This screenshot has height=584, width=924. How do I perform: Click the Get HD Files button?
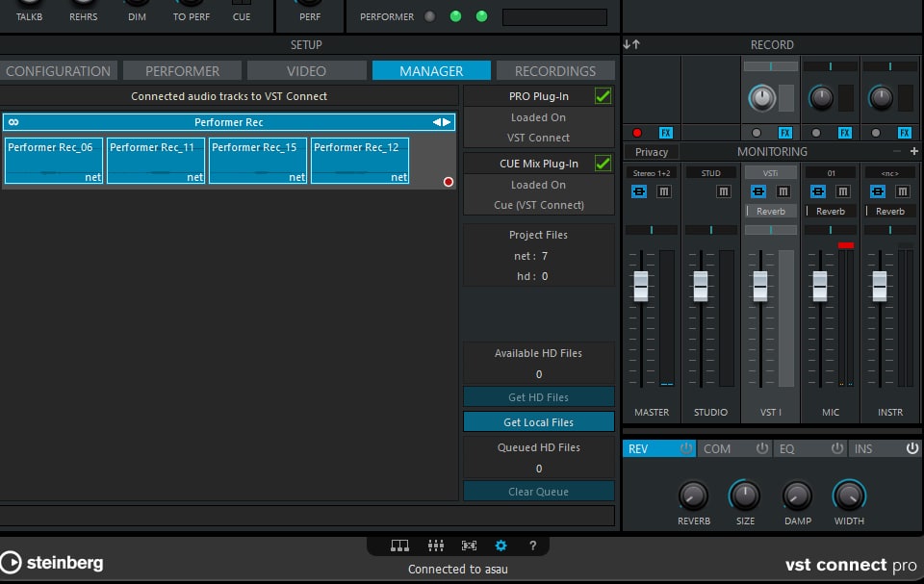click(539, 397)
